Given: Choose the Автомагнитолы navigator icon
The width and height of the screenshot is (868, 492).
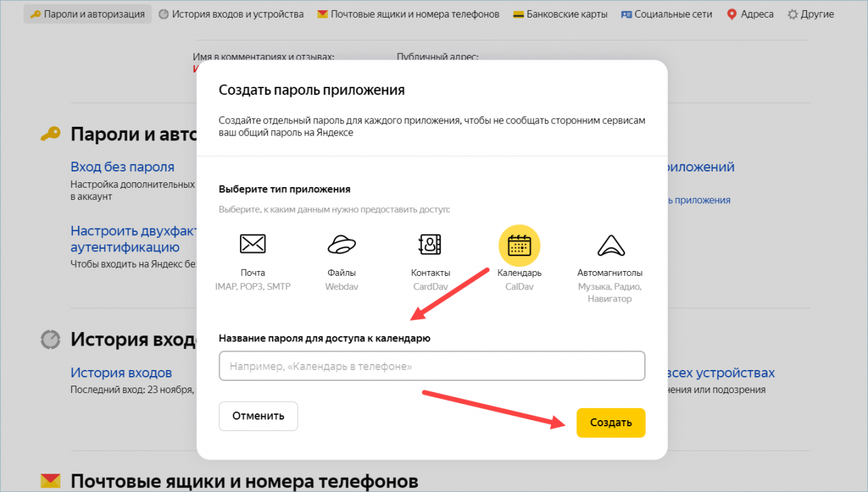Looking at the screenshot, I should [610, 244].
